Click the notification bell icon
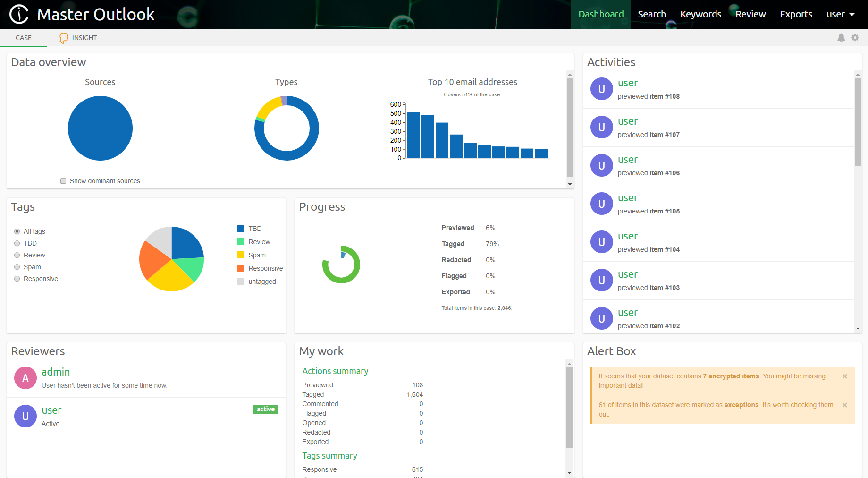868x478 pixels. point(841,38)
